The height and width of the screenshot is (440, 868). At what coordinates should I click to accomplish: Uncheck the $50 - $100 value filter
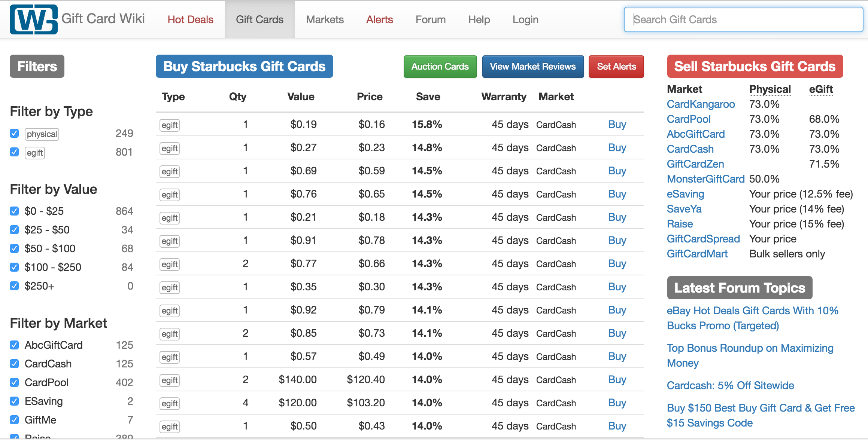pyautogui.click(x=14, y=248)
